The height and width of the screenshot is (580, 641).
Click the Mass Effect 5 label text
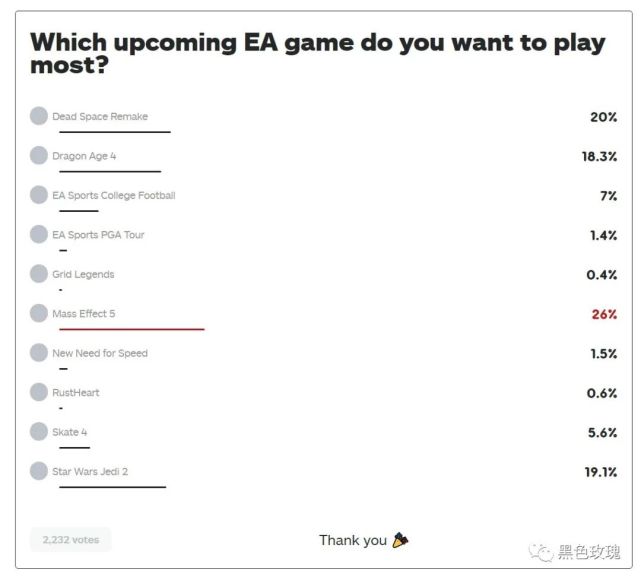(x=84, y=314)
